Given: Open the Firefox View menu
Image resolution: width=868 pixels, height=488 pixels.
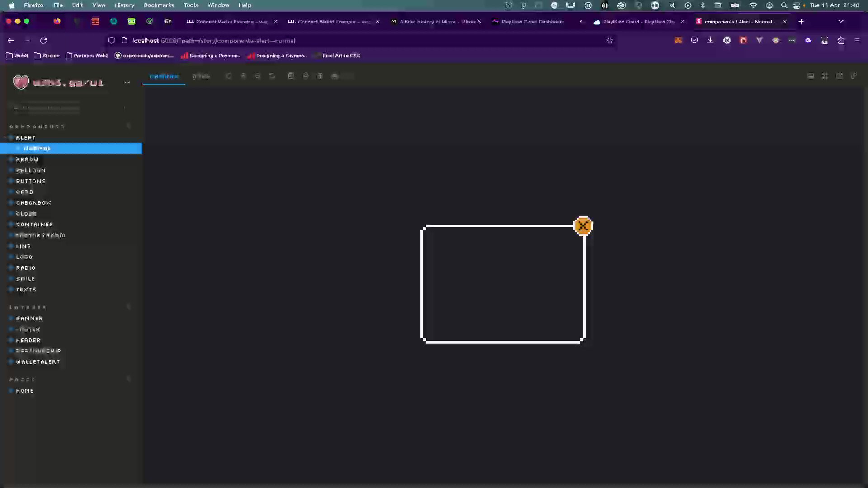Looking at the screenshot, I should 99,5.
